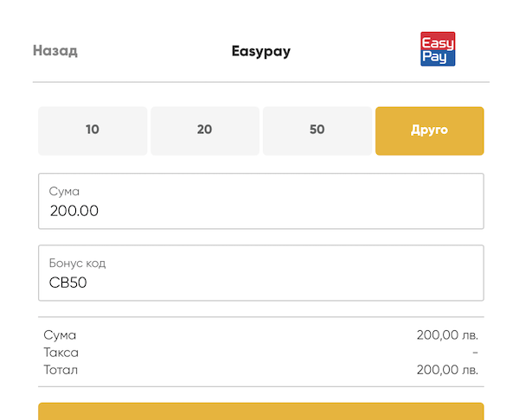Click the Сума label inside amount field
This screenshot has width=519, height=420.
(64, 192)
